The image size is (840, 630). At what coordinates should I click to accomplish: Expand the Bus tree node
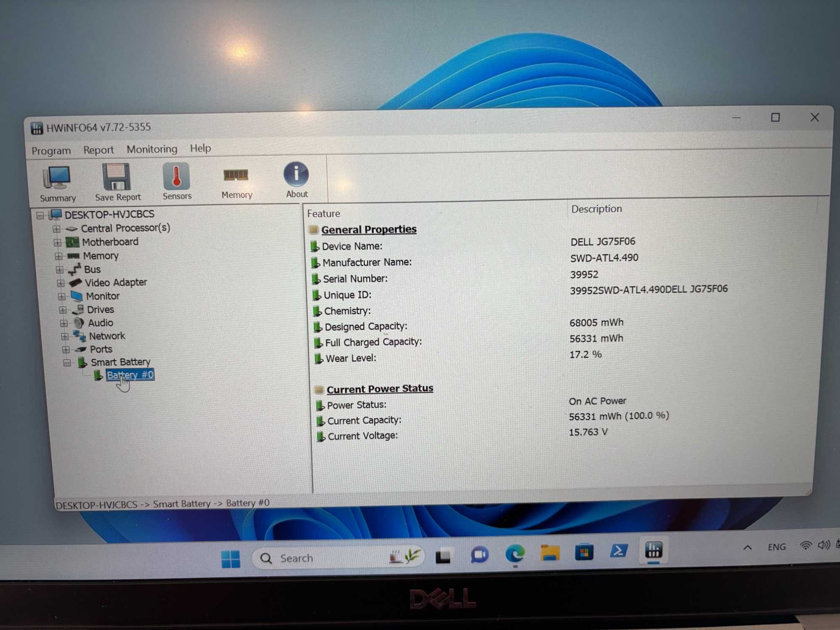(60, 270)
